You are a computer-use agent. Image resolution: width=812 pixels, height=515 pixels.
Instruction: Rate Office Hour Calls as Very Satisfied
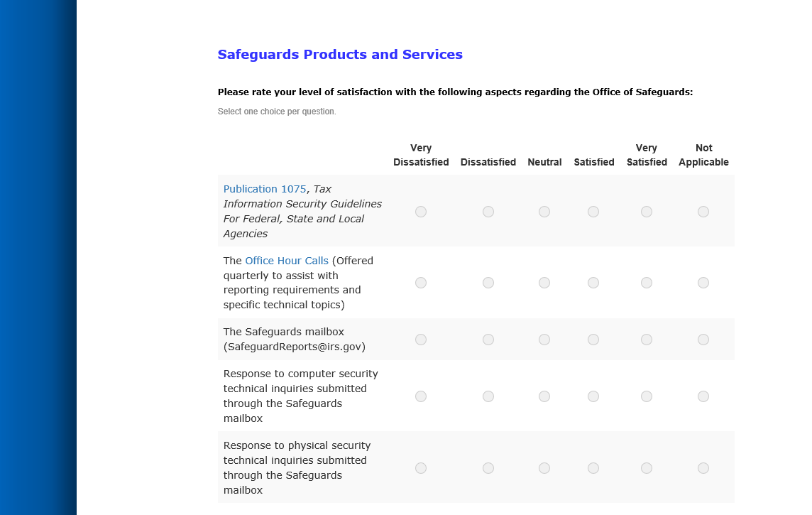(x=647, y=283)
